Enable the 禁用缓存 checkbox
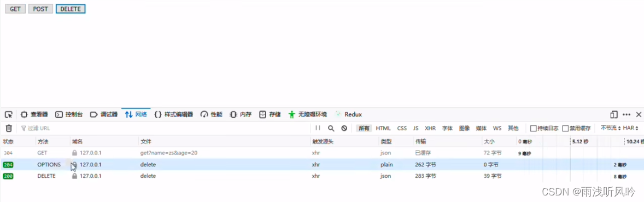Image resolution: width=644 pixels, height=202 pixels. click(566, 128)
